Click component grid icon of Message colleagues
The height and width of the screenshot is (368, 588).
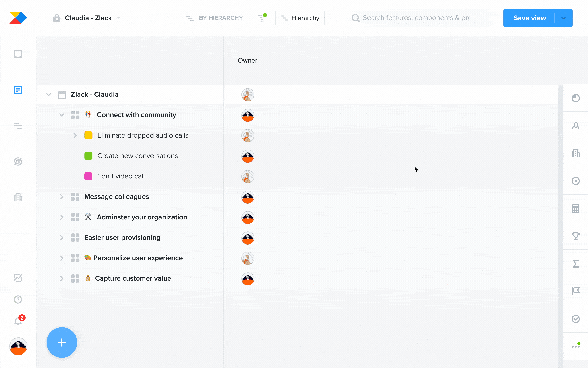click(x=75, y=197)
